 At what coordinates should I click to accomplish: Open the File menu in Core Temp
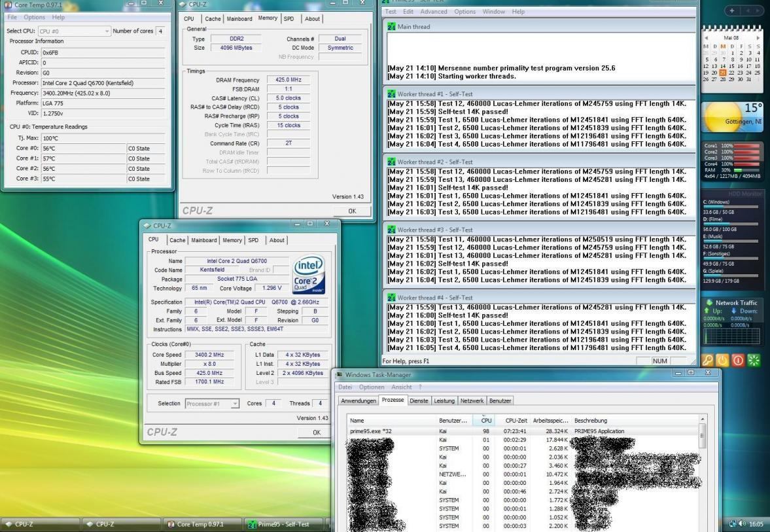(12, 17)
